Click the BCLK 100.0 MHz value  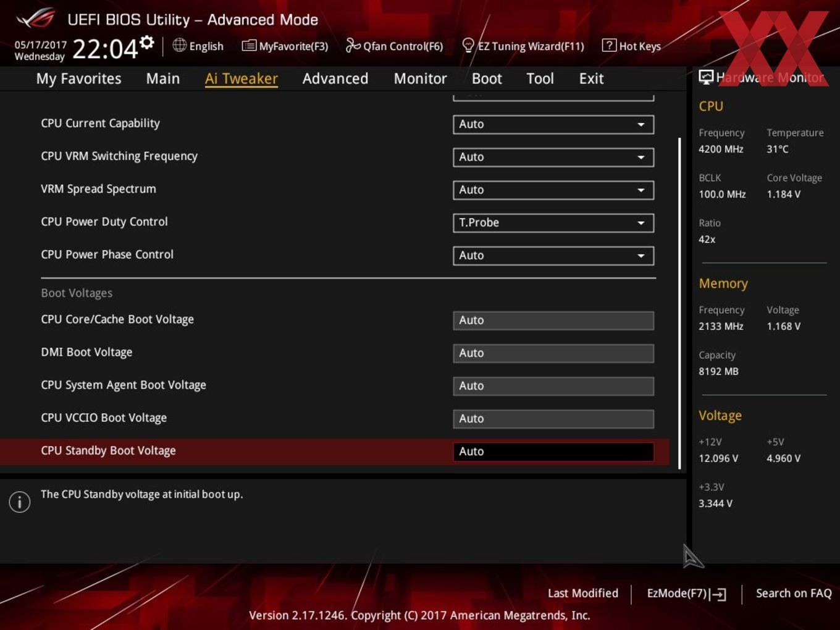(x=722, y=194)
